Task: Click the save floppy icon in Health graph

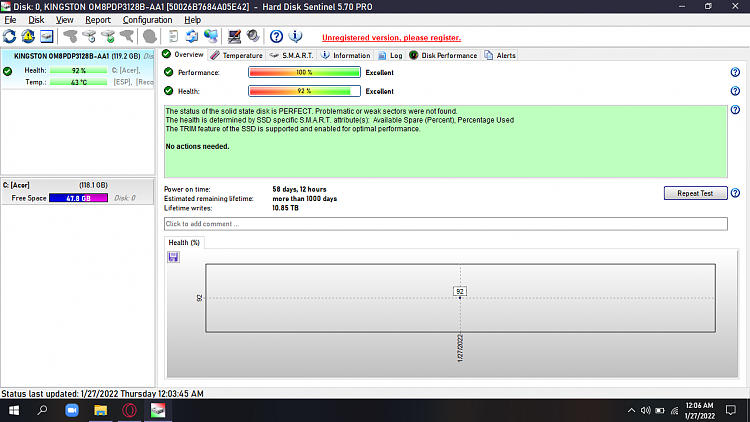Action: coord(173,257)
